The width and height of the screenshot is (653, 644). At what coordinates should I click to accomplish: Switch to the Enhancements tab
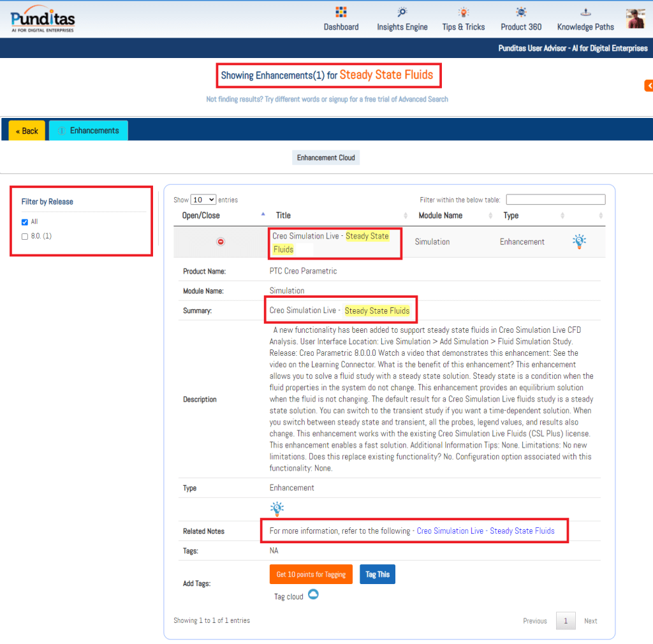89,131
